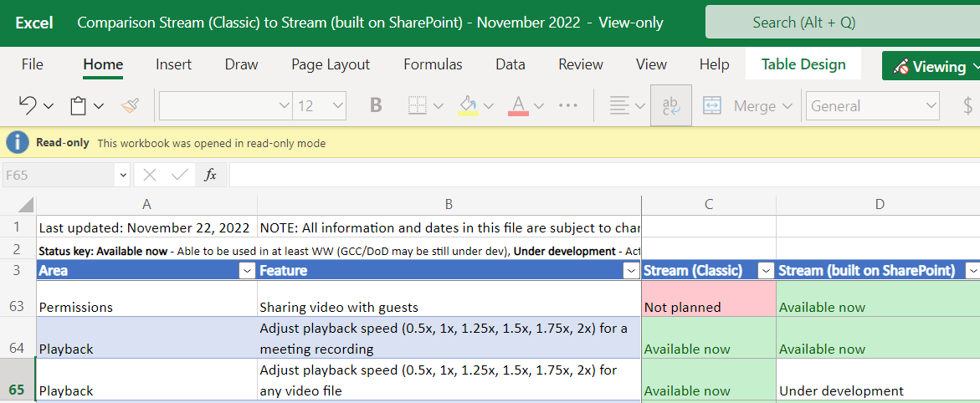Click the currency dollar sign icon
Viewport: 980px width, 403px height.
pyautogui.click(x=968, y=105)
